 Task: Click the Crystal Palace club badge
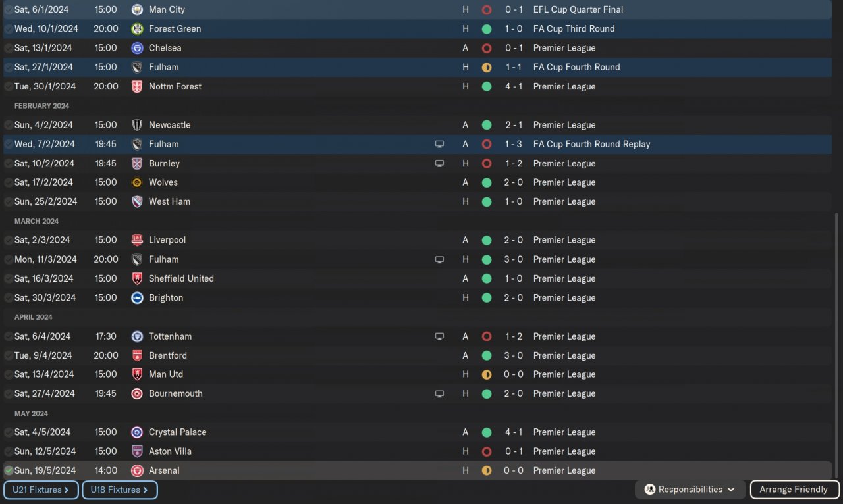tap(137, 432)
